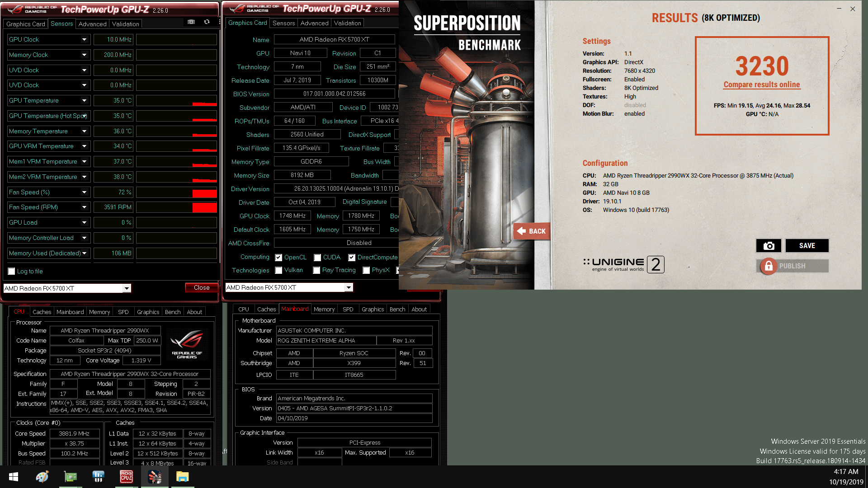Click the UNIGINE 2 logo
Screen dimensions: 868x488
[624, 264]
